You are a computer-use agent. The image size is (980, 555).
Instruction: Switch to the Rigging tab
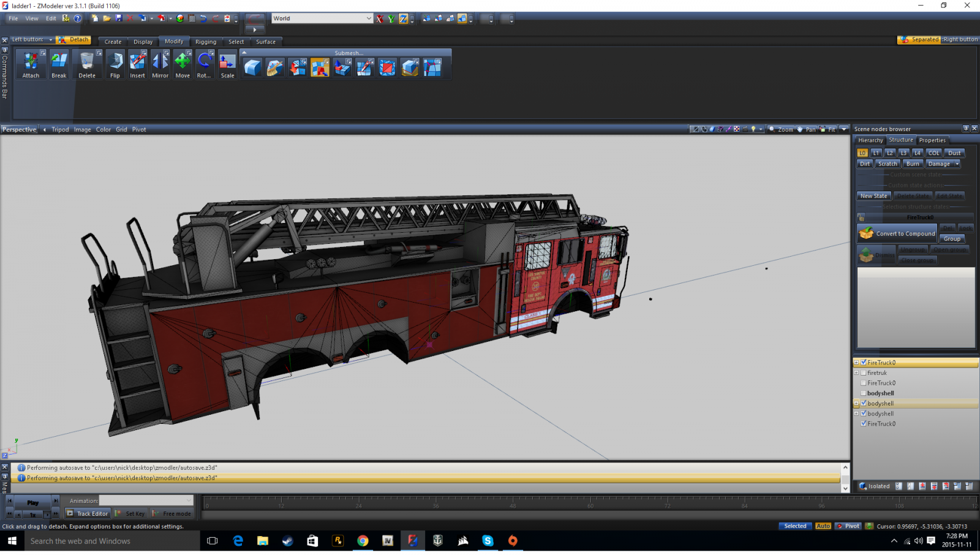click(206, 42)
